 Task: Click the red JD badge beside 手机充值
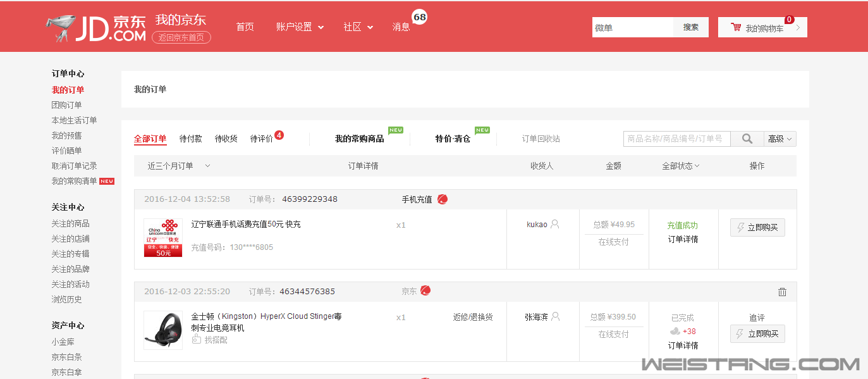(x=443, y=199)
